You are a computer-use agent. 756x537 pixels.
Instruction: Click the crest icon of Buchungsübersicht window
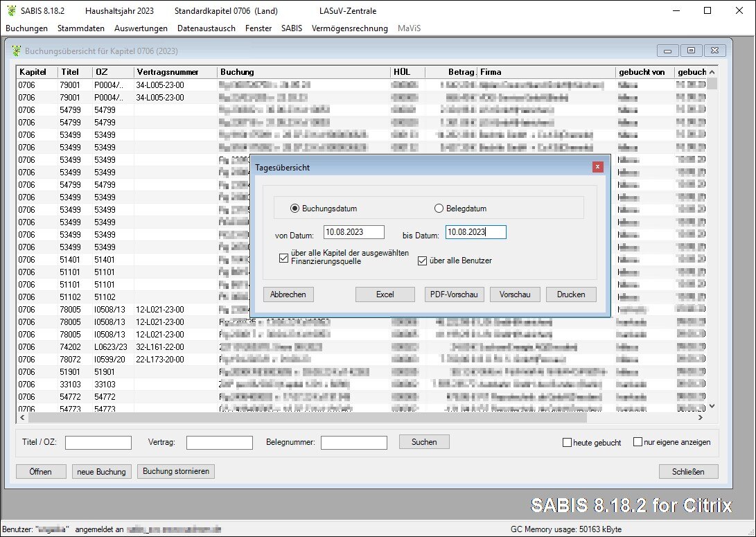click(x=17, y=51)
